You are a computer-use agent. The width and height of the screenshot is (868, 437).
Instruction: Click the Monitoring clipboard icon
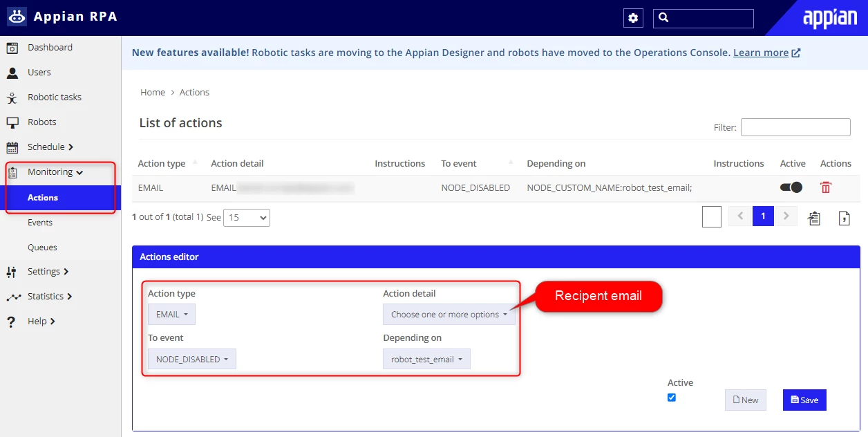point(12,172)
